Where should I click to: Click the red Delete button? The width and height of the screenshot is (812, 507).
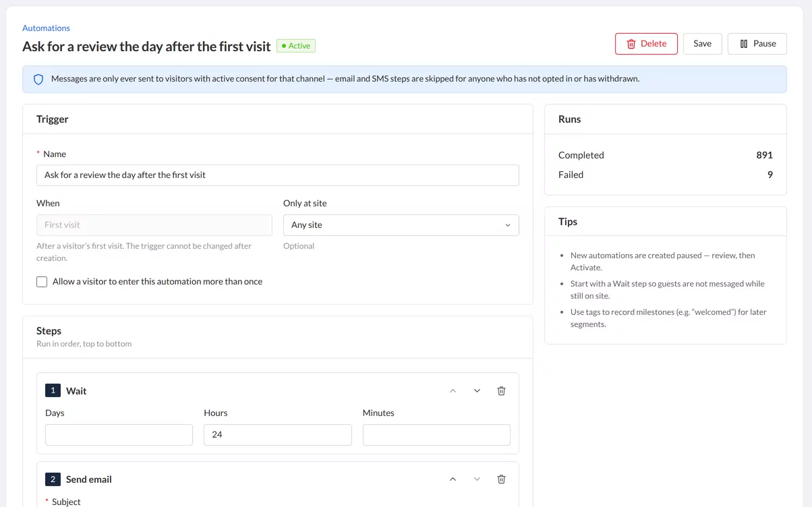tap(646, 44)
